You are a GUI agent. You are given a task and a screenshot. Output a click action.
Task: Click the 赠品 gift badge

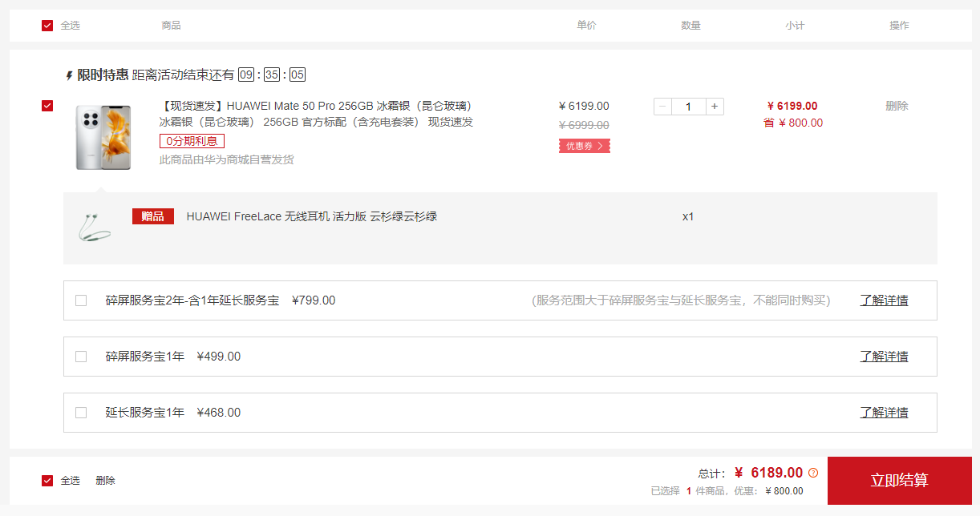pyautogui.click(x=153, y=216)
